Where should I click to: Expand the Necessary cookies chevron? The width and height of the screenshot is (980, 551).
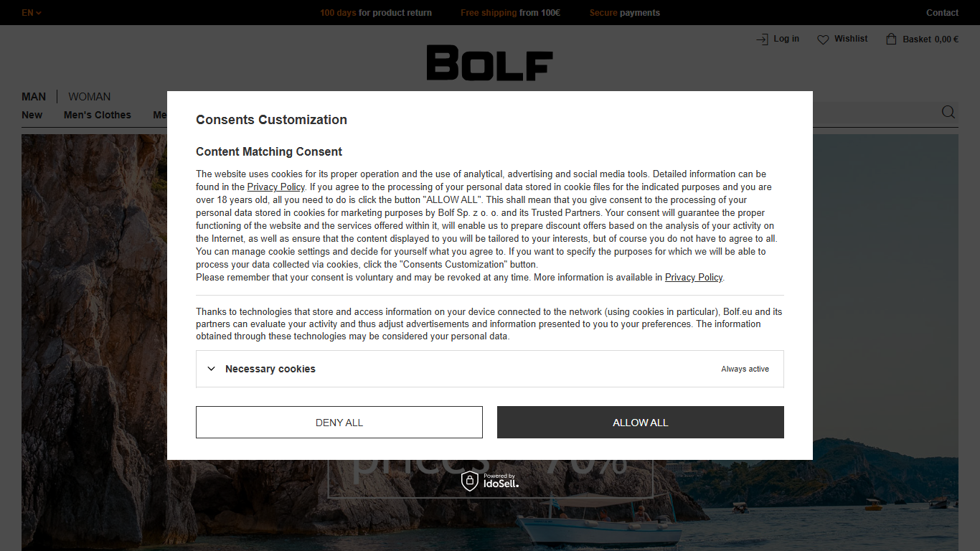[x=211, y=369]
